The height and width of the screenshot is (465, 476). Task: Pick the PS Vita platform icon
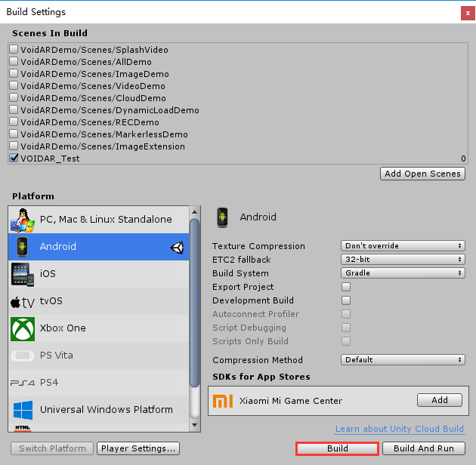click(x=22, y=356)
